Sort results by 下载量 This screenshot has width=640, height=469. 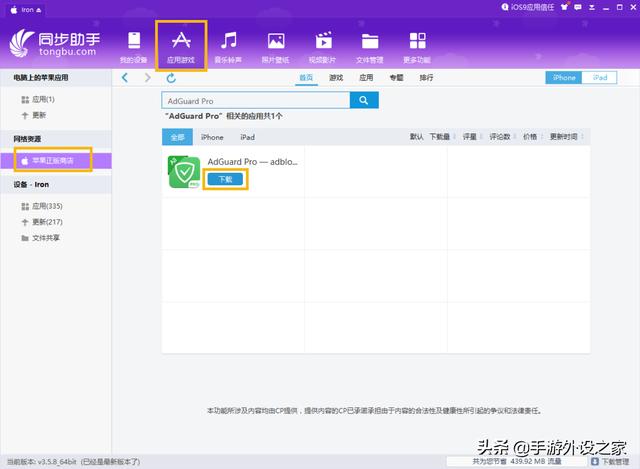(x=440, y=137)
